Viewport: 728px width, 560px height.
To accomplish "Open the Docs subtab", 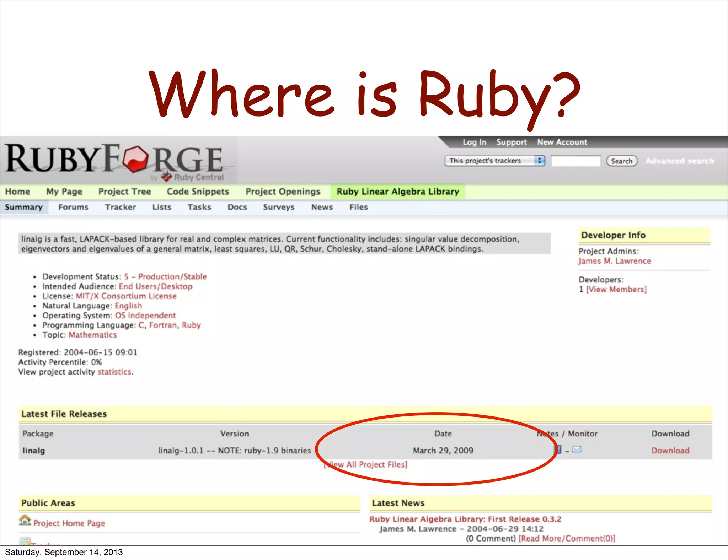I will click(x=237, y=207).
